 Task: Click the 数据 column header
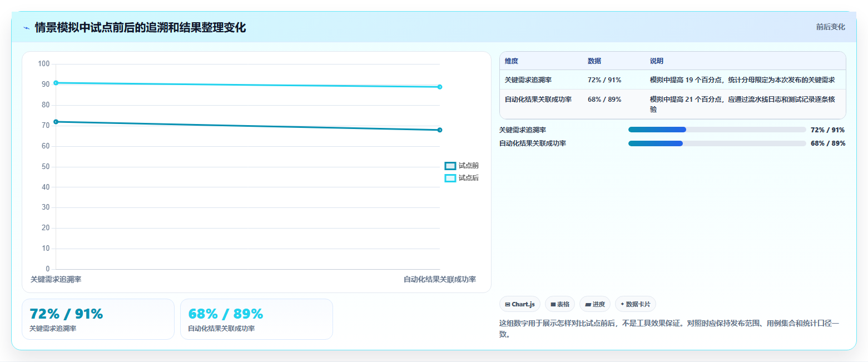point(594,61)
